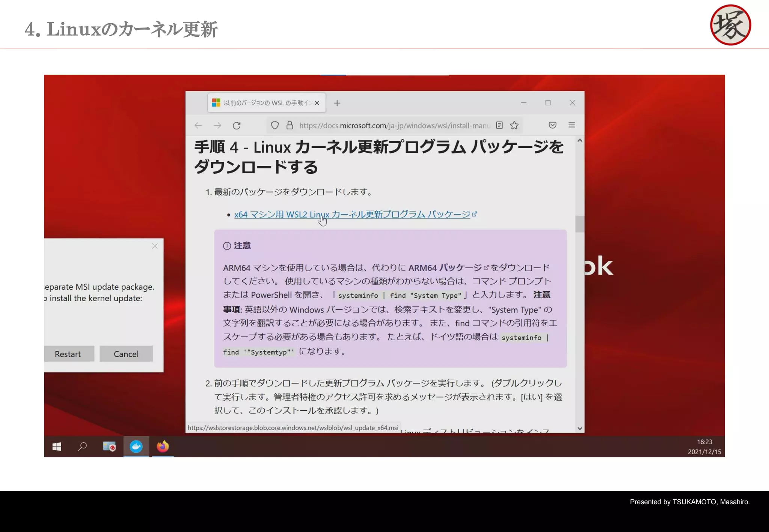The image size is (769, 532).
Task: Click the 注意 info icon
Action: tap(227, 246)
